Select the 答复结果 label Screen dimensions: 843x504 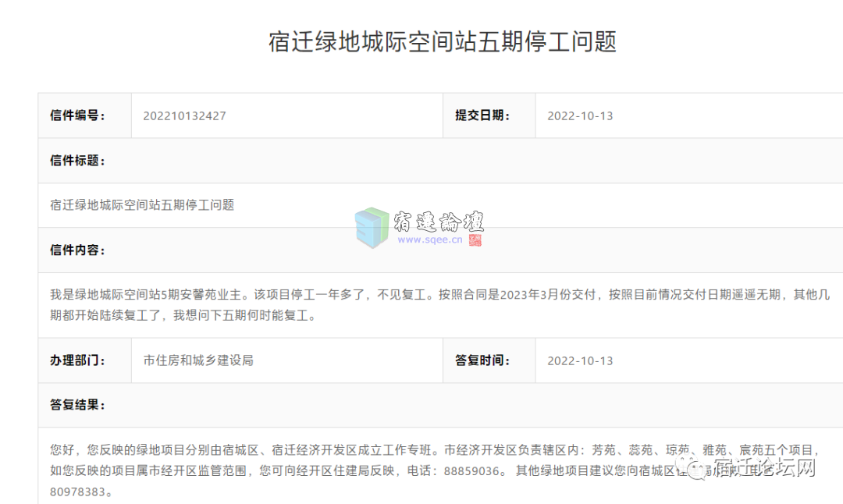77,405
